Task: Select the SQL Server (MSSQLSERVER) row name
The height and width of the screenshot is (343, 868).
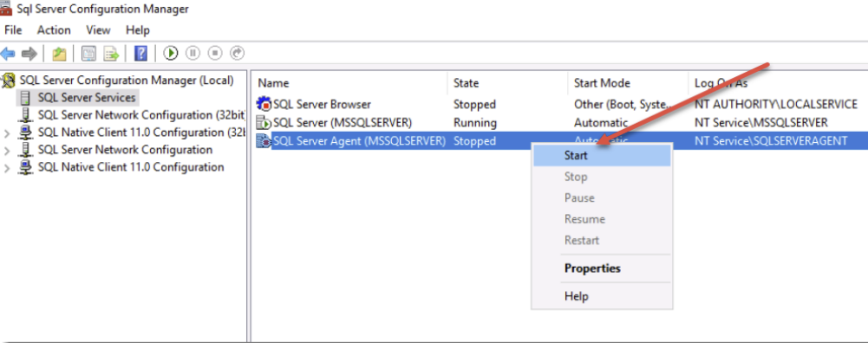Action: (x=343, y=123)
